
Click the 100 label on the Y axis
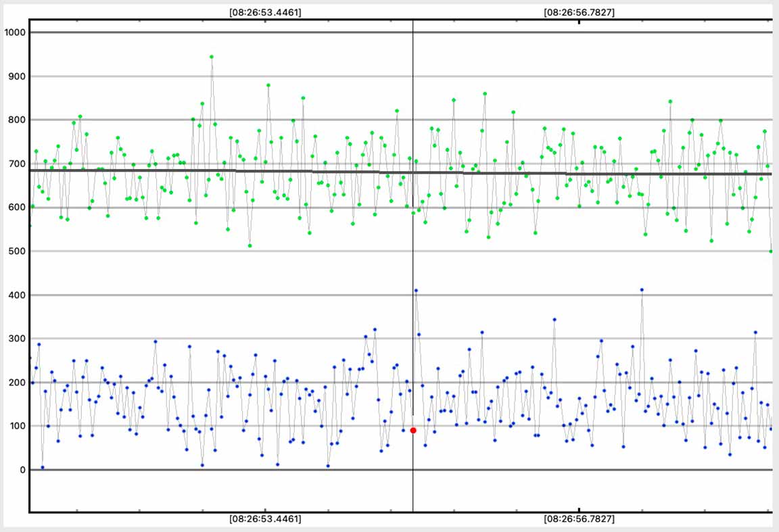(x=16, y=426)
